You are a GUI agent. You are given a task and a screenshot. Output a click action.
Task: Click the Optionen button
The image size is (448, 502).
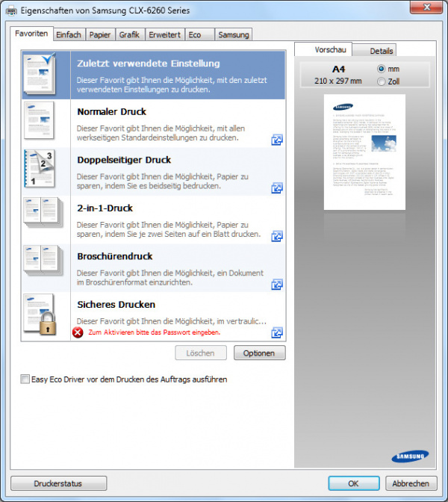pyautogui.click(x=259, y=353)
